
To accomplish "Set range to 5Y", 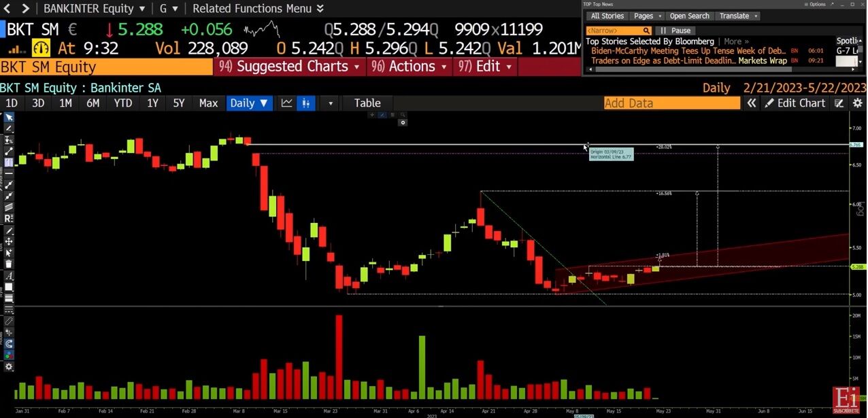I will point(178,103).
